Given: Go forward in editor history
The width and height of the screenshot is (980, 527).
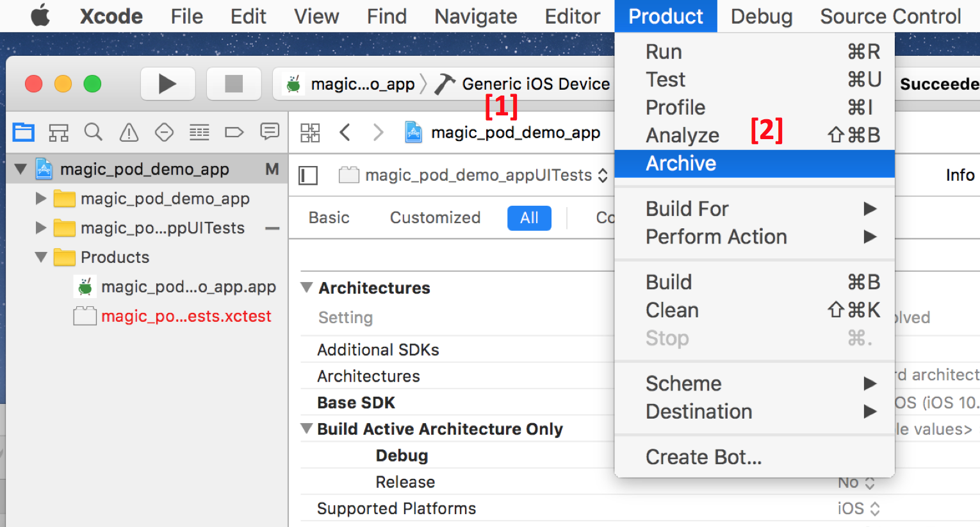Looking at the screenshot, I should 378,133.
